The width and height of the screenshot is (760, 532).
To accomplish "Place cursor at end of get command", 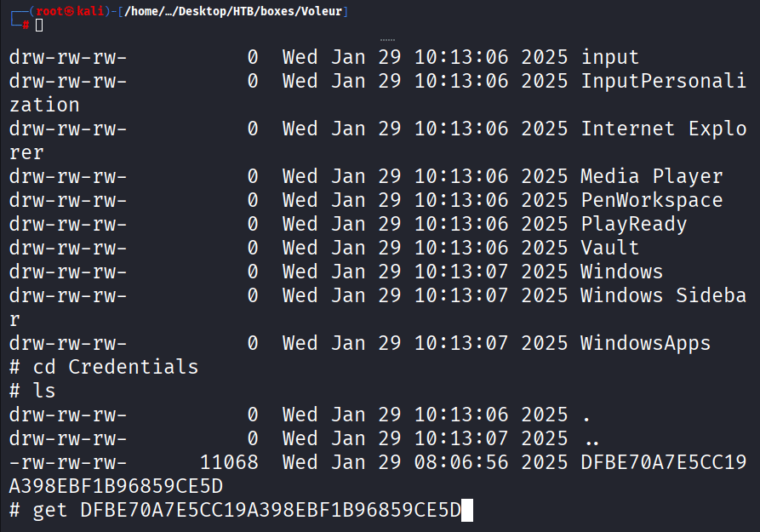I will click(x=465, y=511).
